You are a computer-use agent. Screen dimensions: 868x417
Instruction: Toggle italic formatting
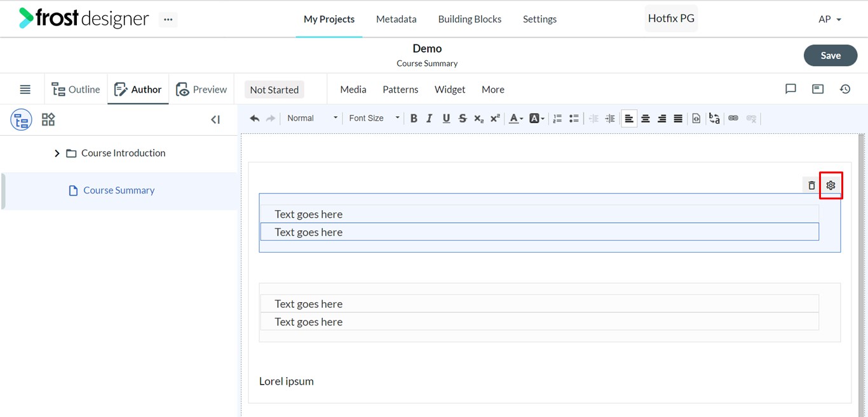pyautogui.click(x=430, y=118)
